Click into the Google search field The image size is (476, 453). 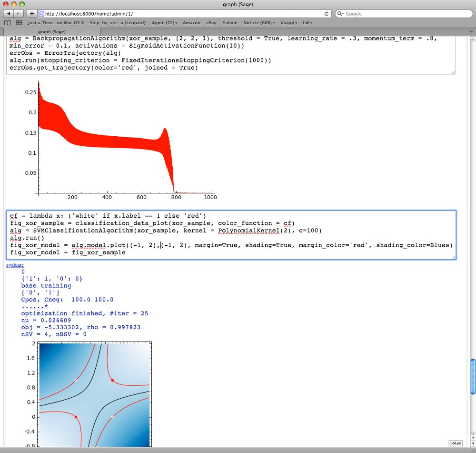click(x=405, y=13)
